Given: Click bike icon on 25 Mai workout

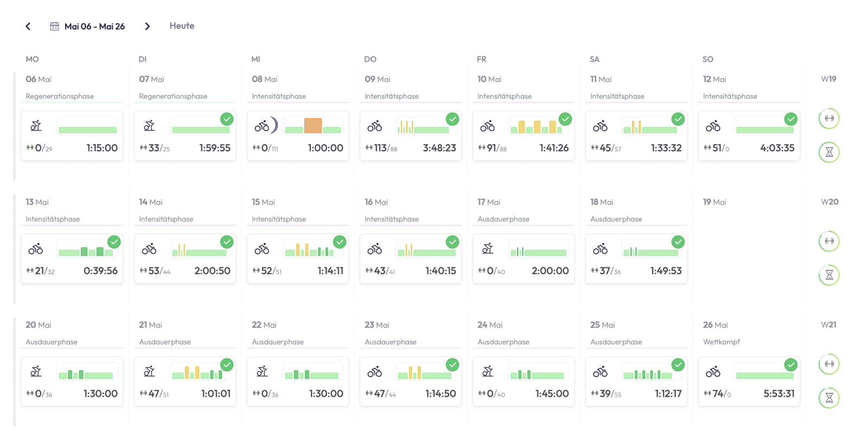Looking at the screenshot, I should click(x=600, y=372).
